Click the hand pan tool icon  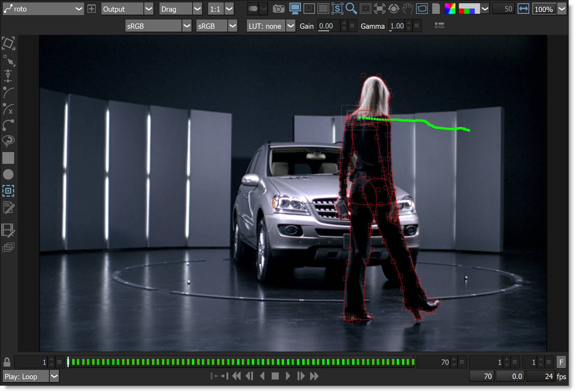click(408, 9)
